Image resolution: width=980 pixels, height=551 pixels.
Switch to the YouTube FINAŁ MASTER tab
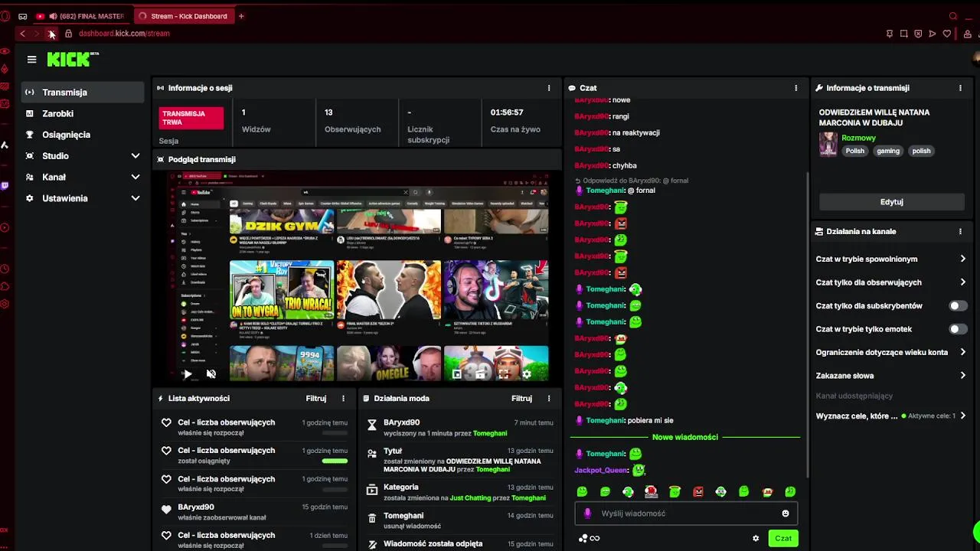tap(80, 16)
